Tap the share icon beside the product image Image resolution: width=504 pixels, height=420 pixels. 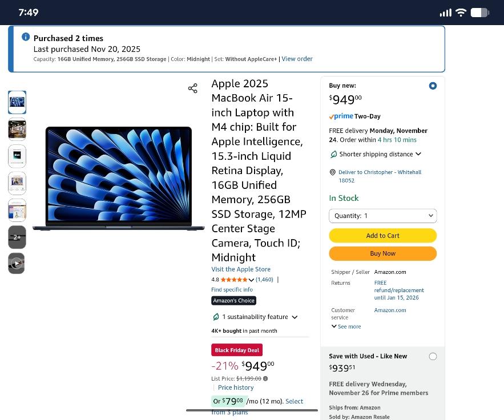pos(193,88)
